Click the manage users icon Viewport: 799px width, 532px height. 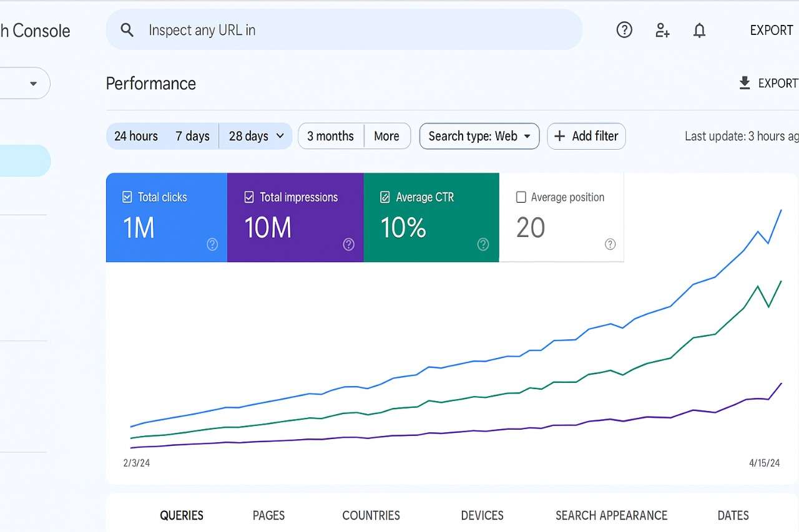(662, 30)
